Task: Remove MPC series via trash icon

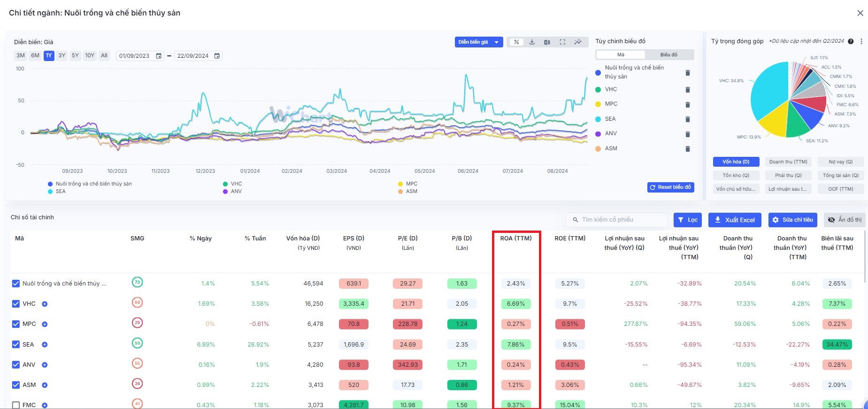Action: (688, 105)
